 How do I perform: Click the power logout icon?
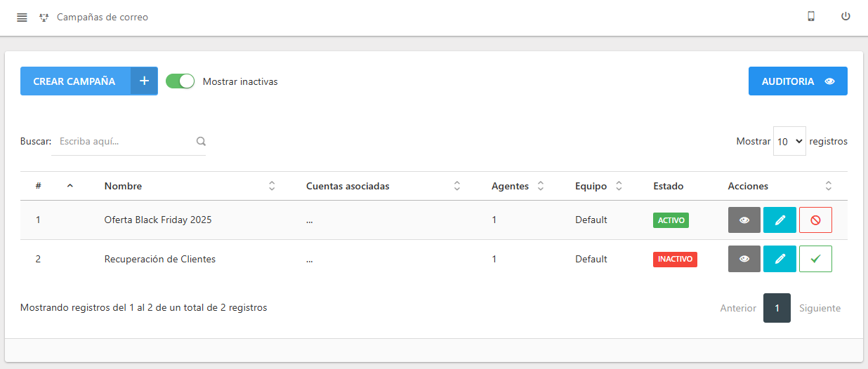pos(846,17)
